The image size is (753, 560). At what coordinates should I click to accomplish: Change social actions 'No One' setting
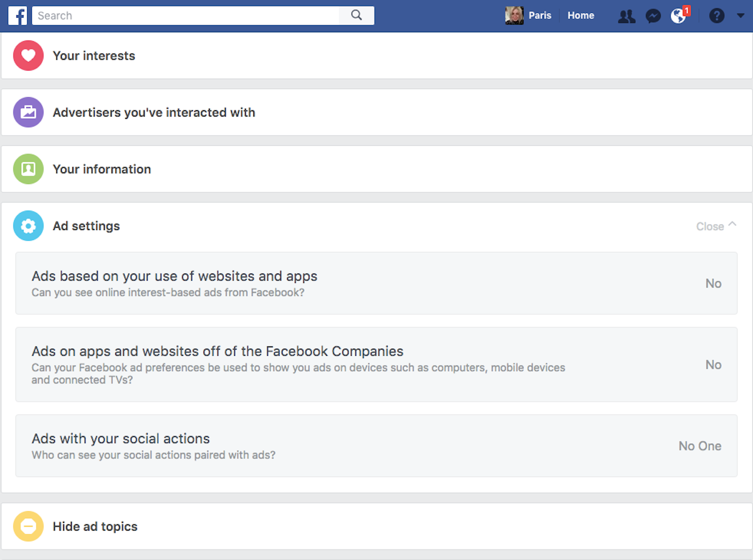point(699,446)
